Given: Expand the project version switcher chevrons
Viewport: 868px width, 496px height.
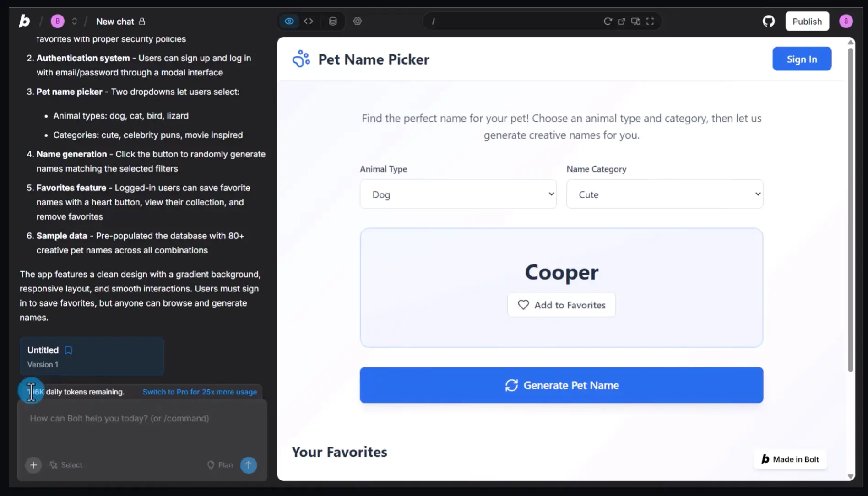Looking at the screenshot, I should point(74,21).
